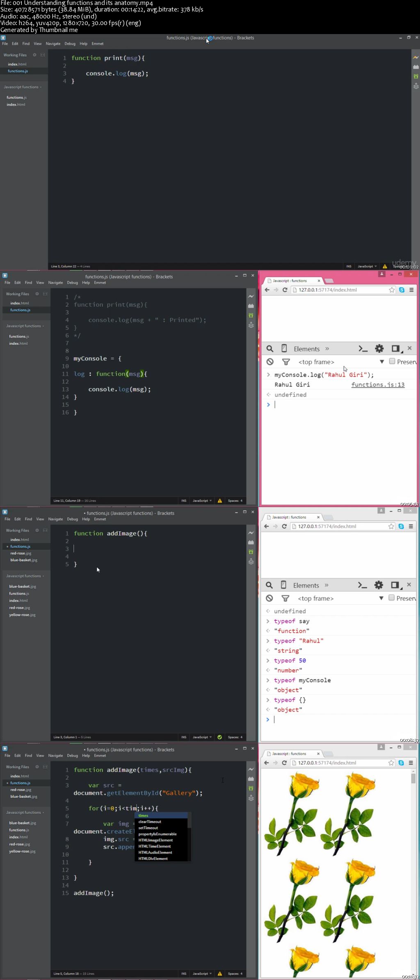Click warning icon in Gallery code Brackets status bar
This screenshot has width=420, height=980.
tap(220, 973)
